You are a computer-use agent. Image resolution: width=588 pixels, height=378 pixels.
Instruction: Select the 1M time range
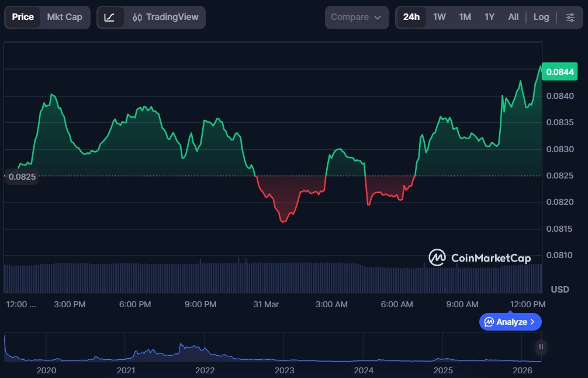coord(465,17)
